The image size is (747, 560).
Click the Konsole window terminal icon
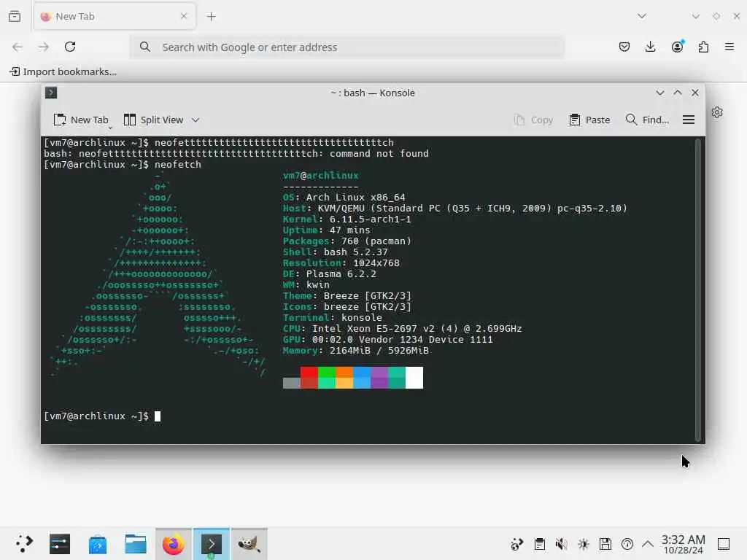[51, 93]
